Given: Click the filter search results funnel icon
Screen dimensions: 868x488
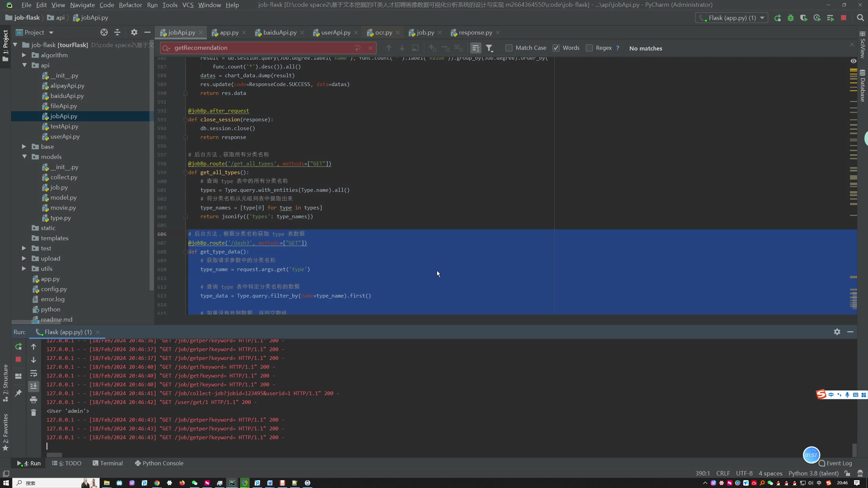Looking at the screenshot, I should [x=489, y=48].
